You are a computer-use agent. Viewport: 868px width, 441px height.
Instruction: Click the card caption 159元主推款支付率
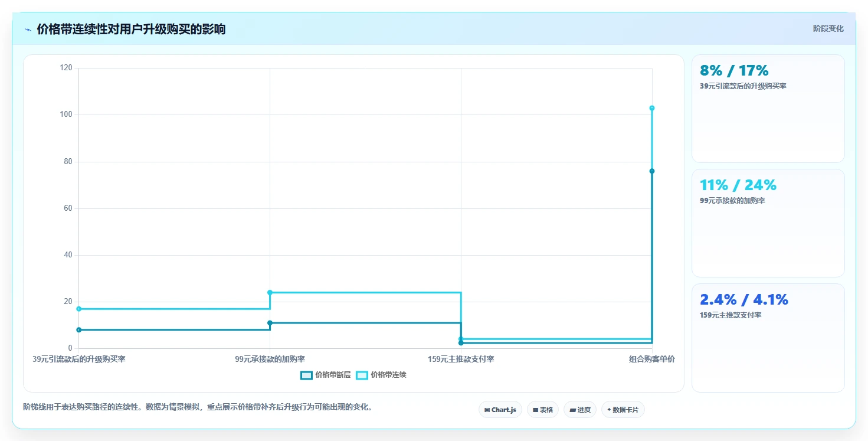731,315
